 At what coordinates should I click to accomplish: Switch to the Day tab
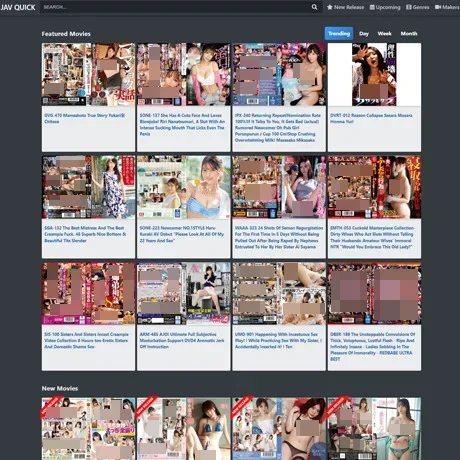(x=364, y=33)
